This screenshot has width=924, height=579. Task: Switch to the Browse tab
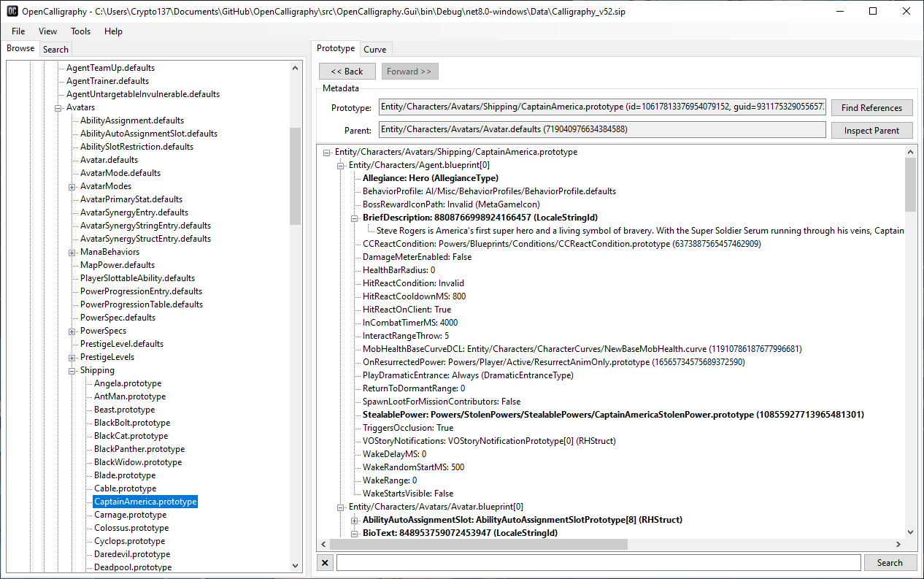(20, 48)
